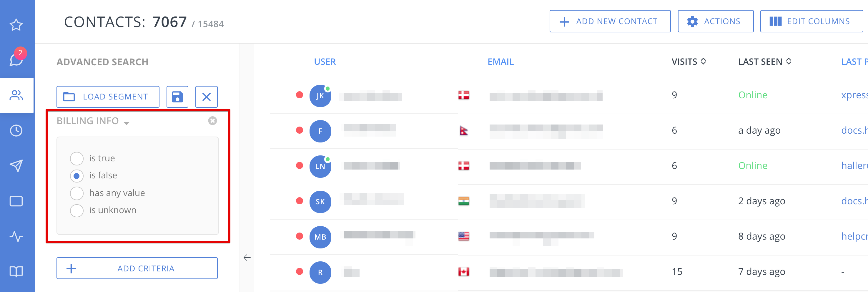Open the rectangle widget sidebar item
The height and width of the screenshot is (292, 868).
(16, 201)
